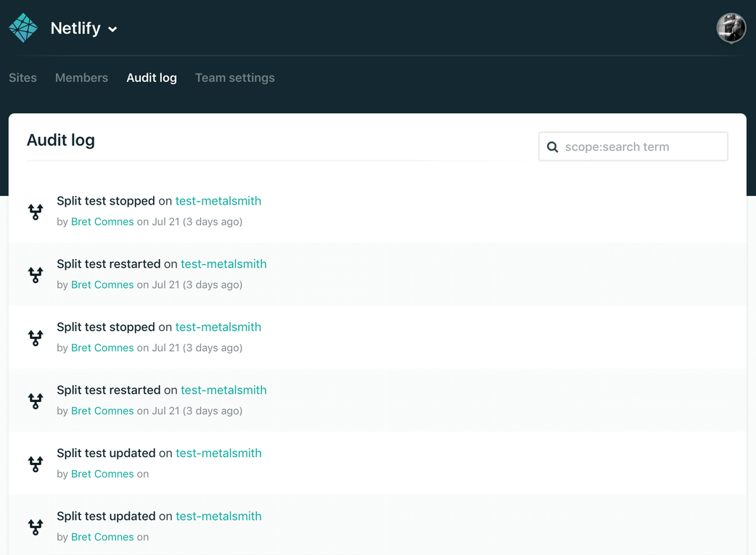Click split icon of first 'Split test stopped' entry

36,212
